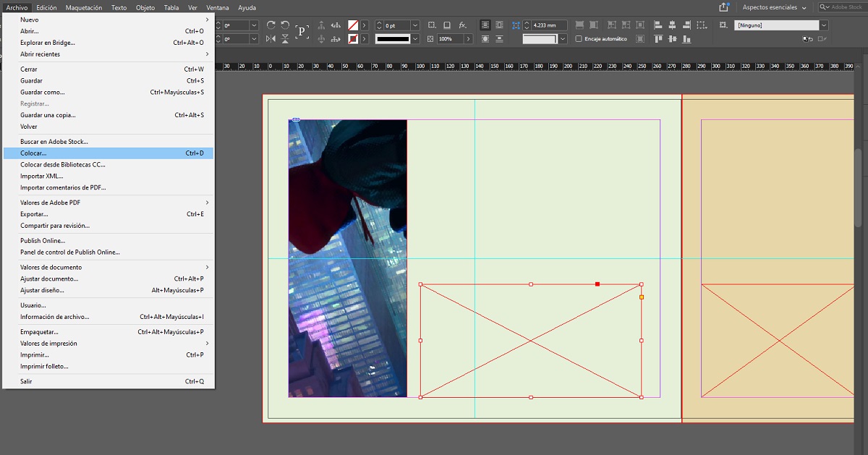Image resolution: width=868 pixels, height=455 pixels.
Task: Select the no text wrap icon
Action: [485, 25]
